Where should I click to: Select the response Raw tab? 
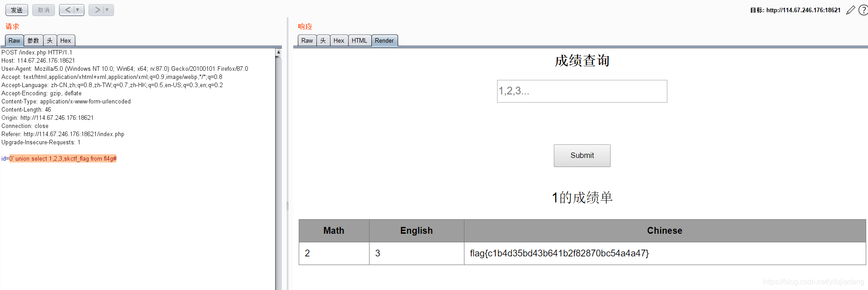click(307, 40)
